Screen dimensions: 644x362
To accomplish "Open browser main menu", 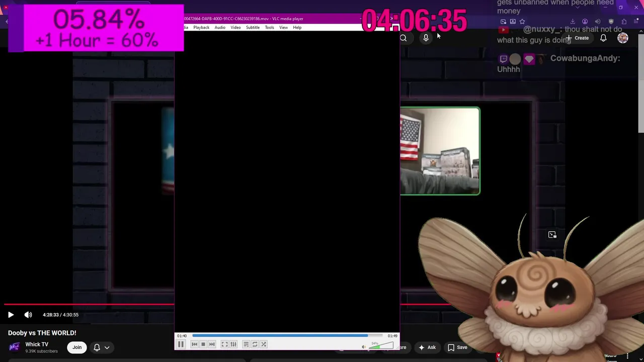I will point(636,22).
